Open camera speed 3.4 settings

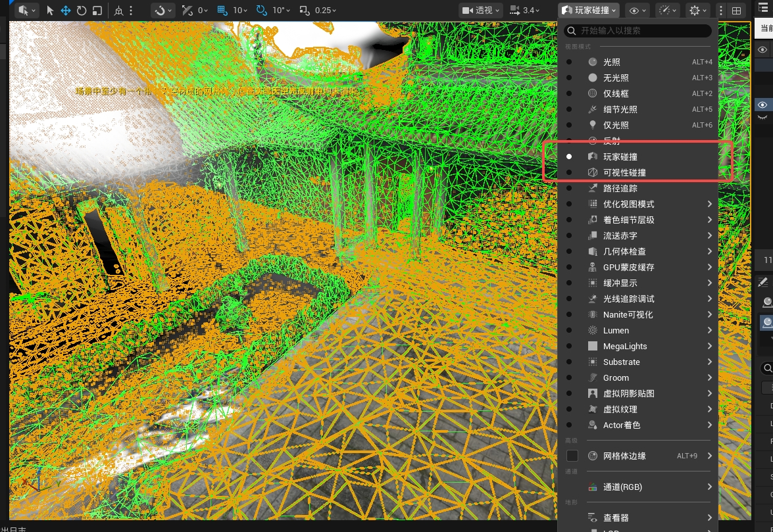(524, 10)
